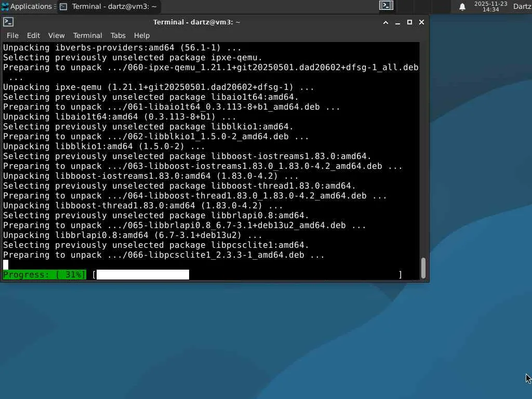Click 'Selecting previously unselected package libbrlapi0.8:amd64.'
This screenshot has width=532, height=399.
click(156, 216)
